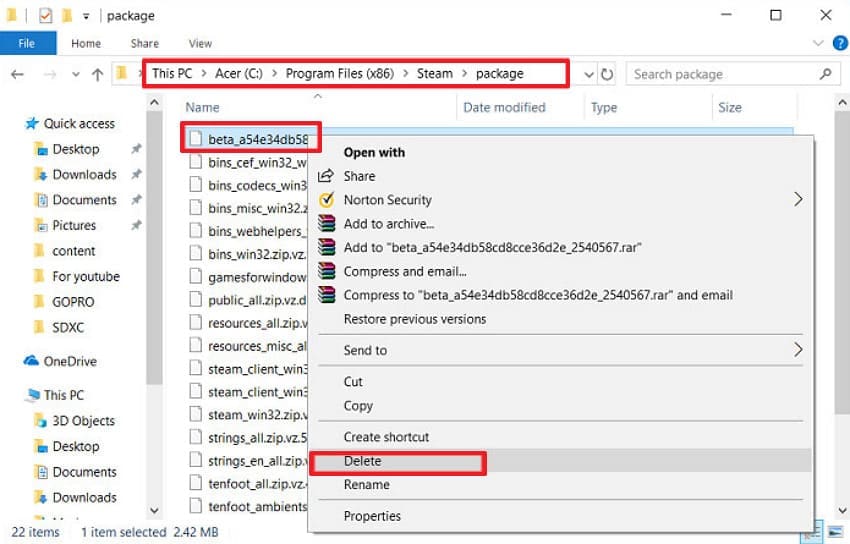This screenshot has width=850, height=544.
Task: Click the search magnifier icon
Action: point(826,74)
